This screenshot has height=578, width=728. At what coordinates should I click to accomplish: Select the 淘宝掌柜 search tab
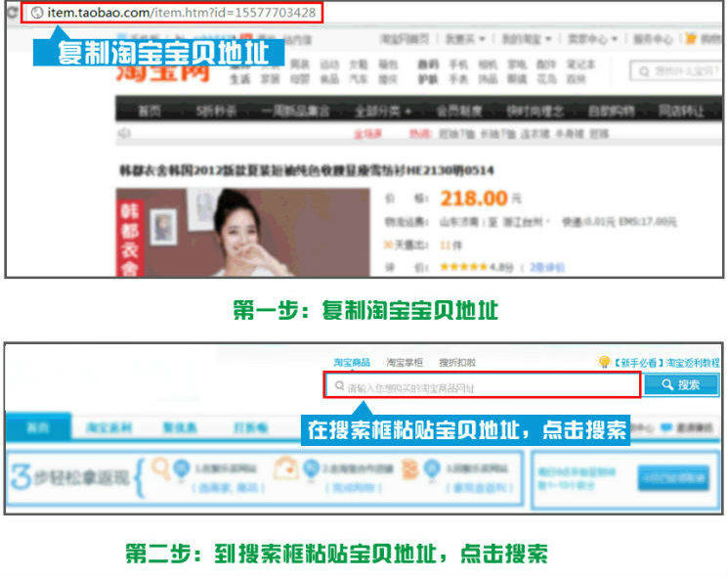tap(405, 362)
